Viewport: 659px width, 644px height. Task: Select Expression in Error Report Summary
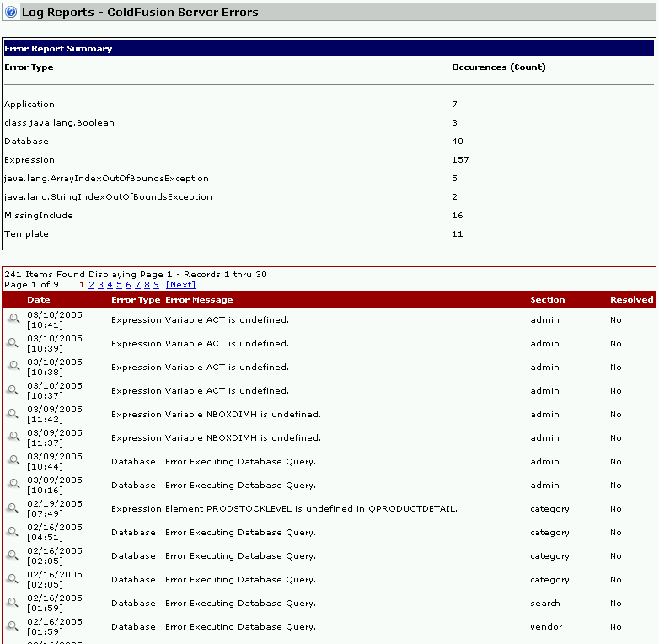click(29, 160)
